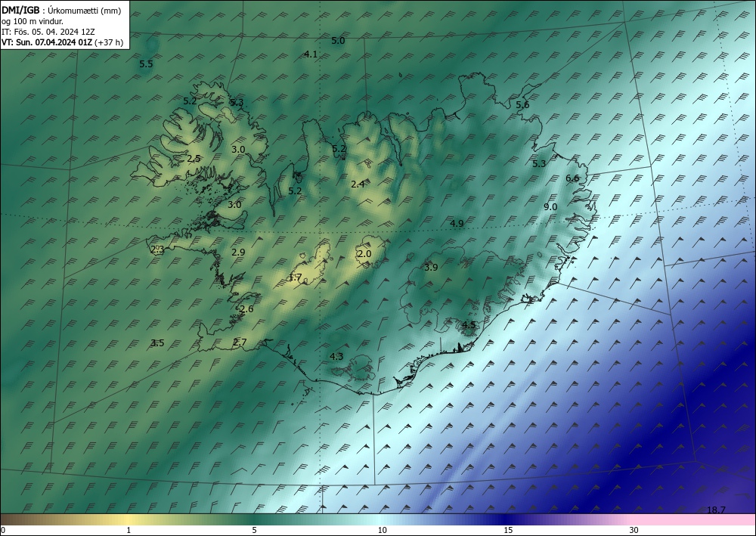
Task: Click the map value 4.5
Action: 469,325
